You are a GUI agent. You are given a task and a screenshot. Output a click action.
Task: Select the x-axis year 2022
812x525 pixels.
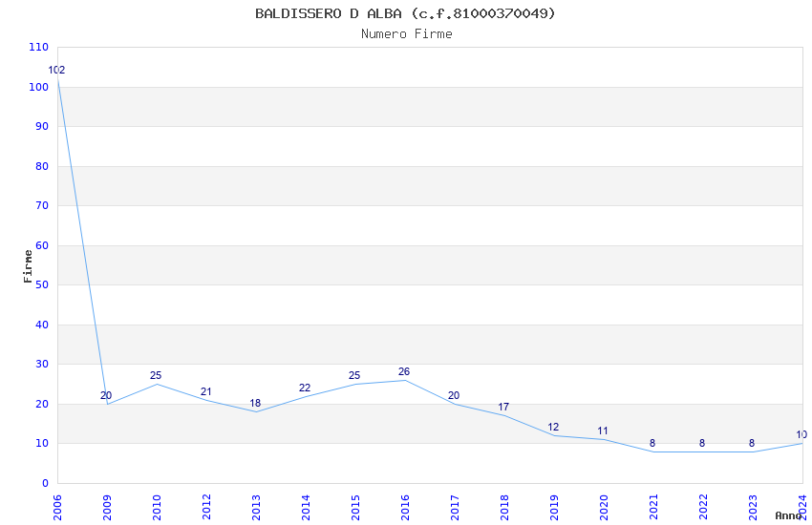tap(703, 508)
